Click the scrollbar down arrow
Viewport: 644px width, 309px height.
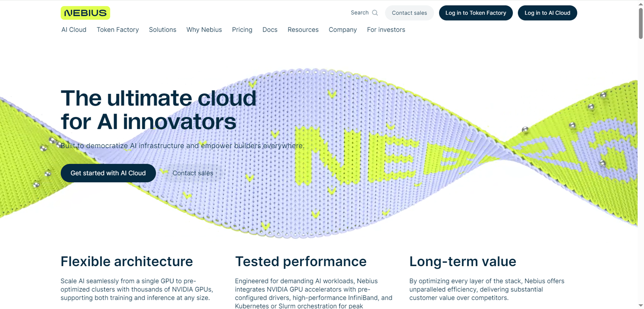click(x=641, y=306)
